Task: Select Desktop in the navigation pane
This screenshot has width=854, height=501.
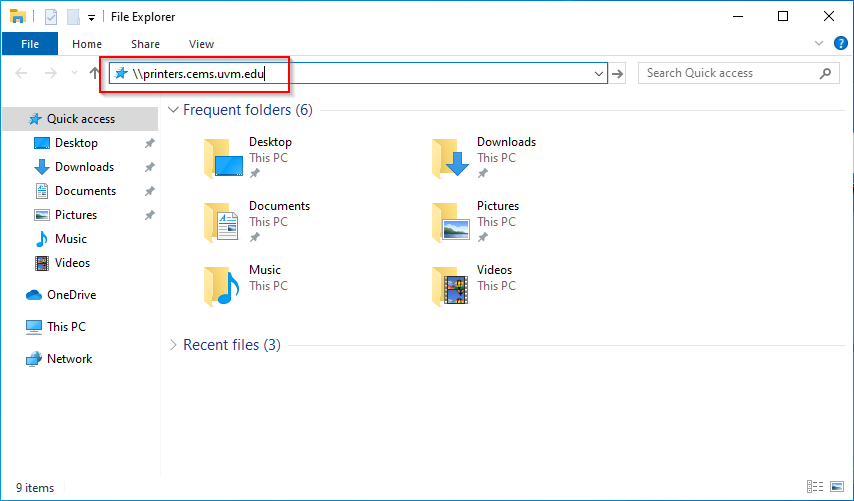Action: (76, 143)
